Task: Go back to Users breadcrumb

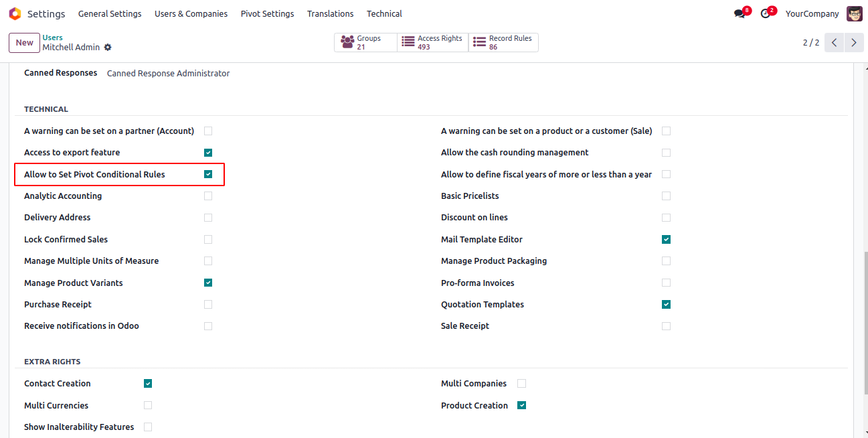Action: [53, 38]
